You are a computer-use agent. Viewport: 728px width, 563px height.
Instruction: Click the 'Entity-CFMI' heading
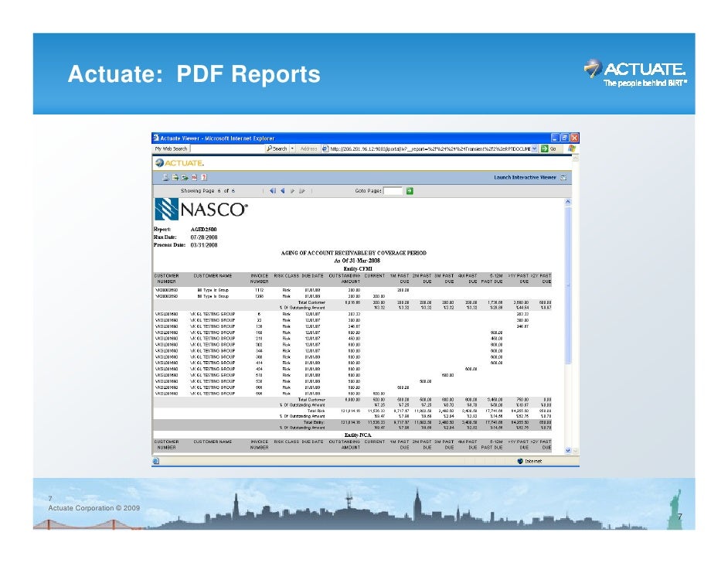[358, 269]
